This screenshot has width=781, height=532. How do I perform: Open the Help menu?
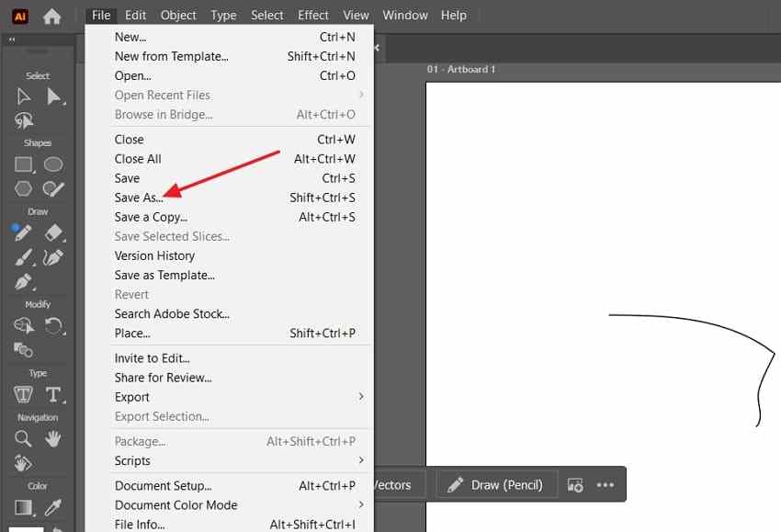454,16
